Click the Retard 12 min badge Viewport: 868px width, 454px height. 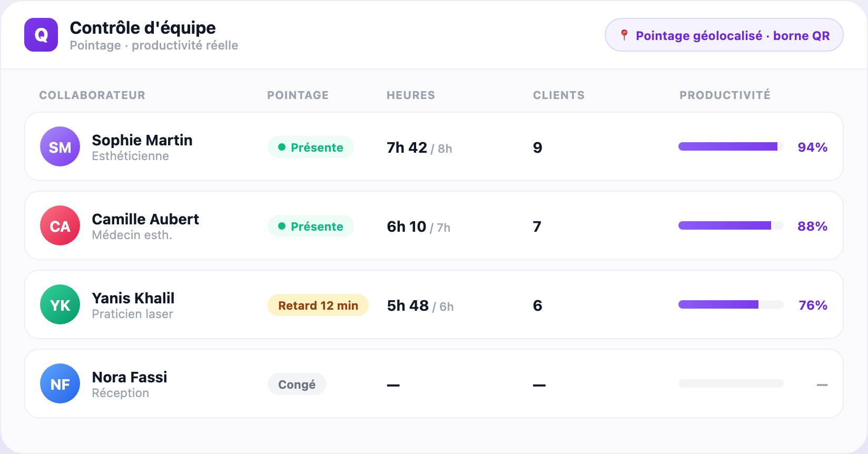pyautogui.click(x=318, y=305)
